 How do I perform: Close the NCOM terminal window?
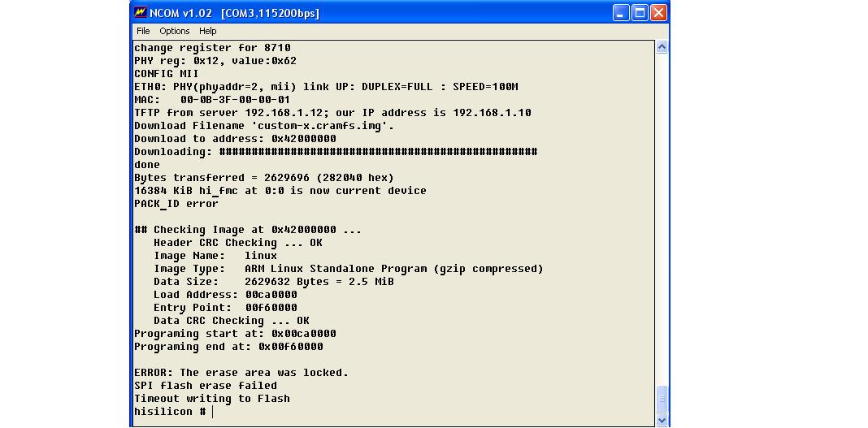658,13
